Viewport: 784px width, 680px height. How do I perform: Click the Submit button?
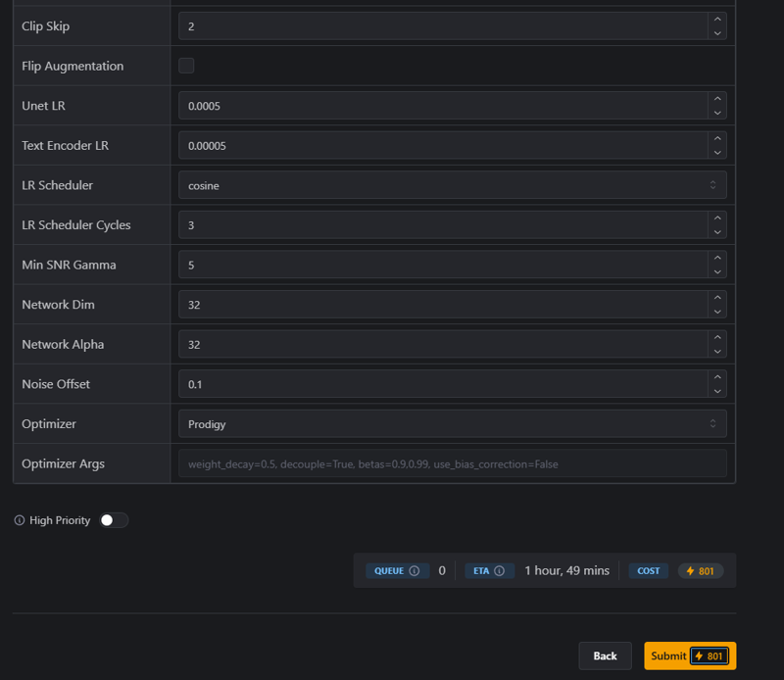coord(690,656)
